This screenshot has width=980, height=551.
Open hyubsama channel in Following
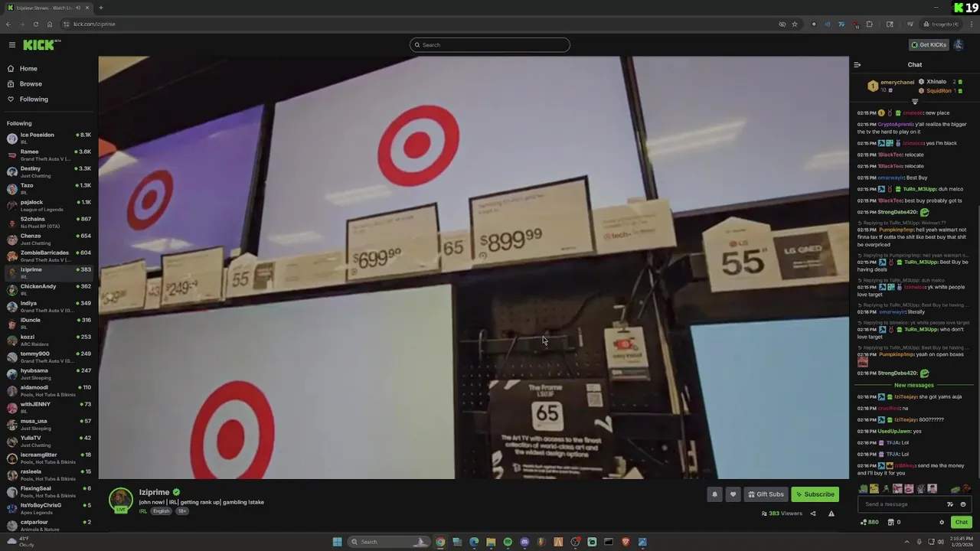click(x=49, y=374)
